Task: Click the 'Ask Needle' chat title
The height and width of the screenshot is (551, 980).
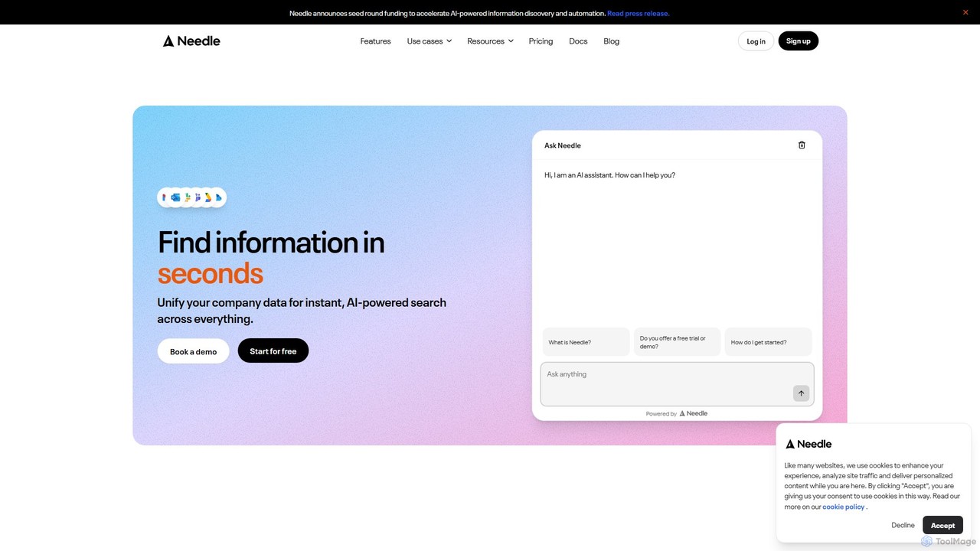Action: [x=563, y=145]
